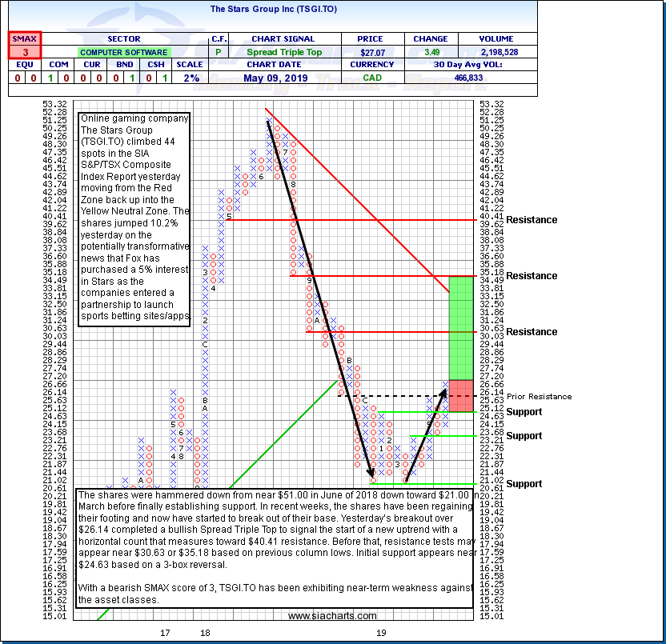The height and width of the screenshot is (644, 666).
Task: Click the topmost Resistance label near 40.41
Action: coord(532,220)
